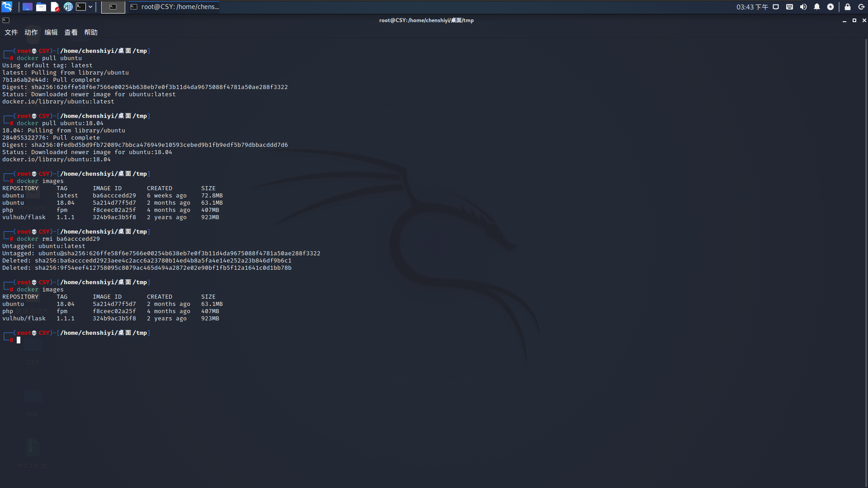
Task: Click the log out icon
Action: coord(861,7)
